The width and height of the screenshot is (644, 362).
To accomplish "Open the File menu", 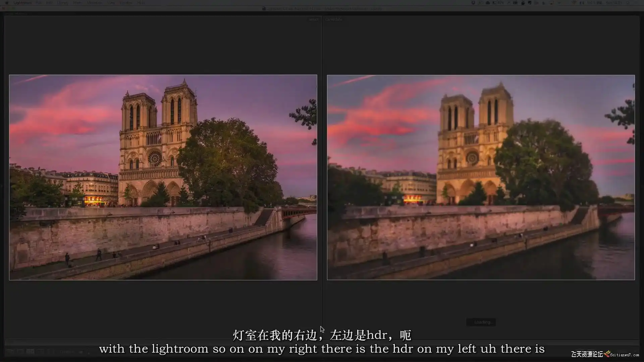I will coord(39,3).
